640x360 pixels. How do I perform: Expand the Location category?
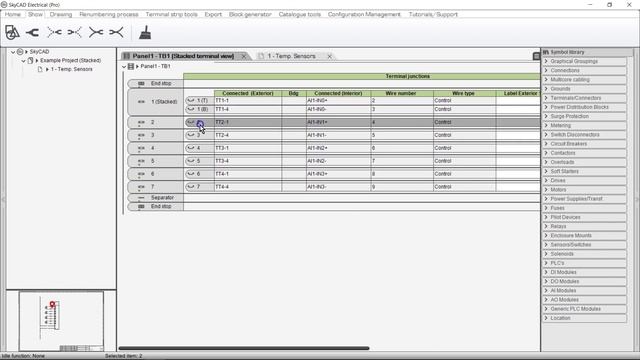pos(546,318)
